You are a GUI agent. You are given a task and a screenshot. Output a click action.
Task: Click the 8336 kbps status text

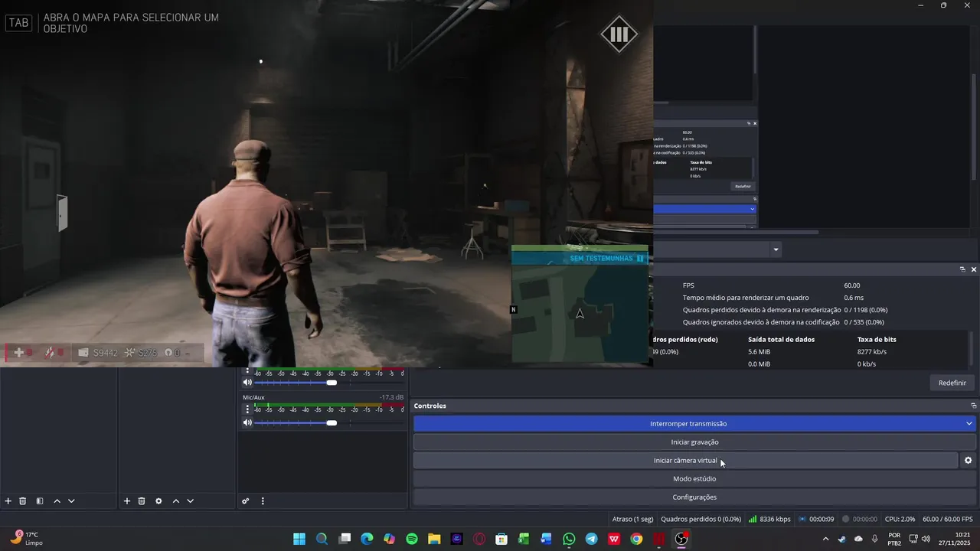click(x=775, y=519)
